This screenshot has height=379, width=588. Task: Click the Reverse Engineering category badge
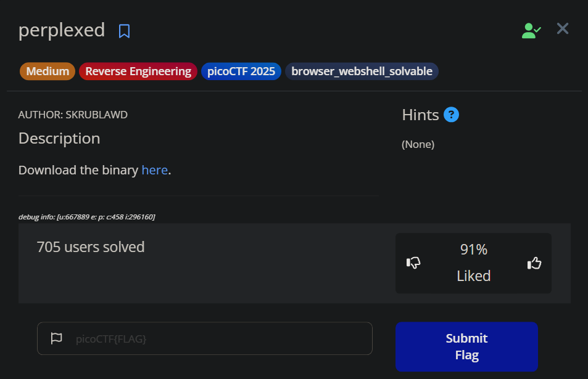138,71
